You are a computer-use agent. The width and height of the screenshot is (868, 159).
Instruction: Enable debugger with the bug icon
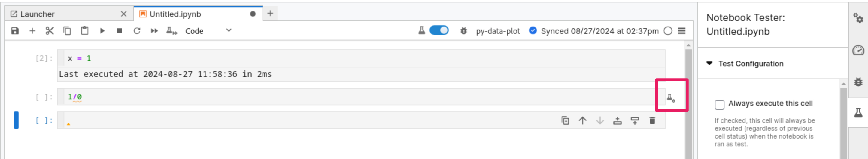click(464, 31)
